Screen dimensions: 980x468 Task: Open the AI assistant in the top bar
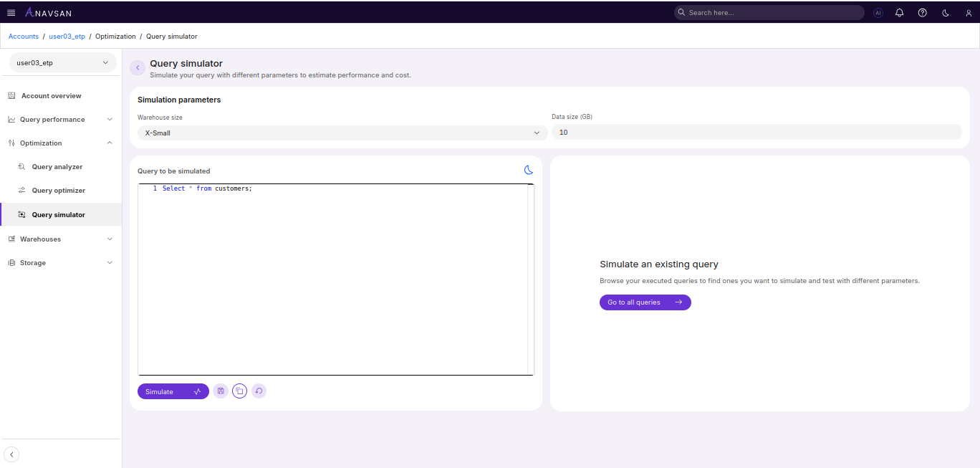coord(878,12)
